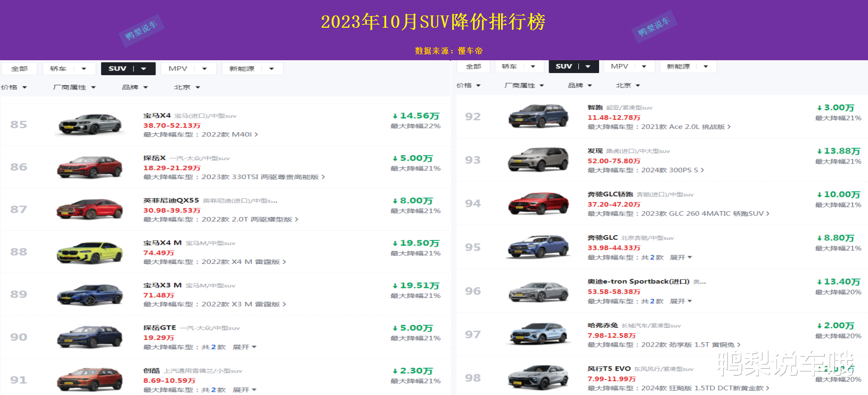Expand 展开 for 奔驰GLC models

pos(681,257)
